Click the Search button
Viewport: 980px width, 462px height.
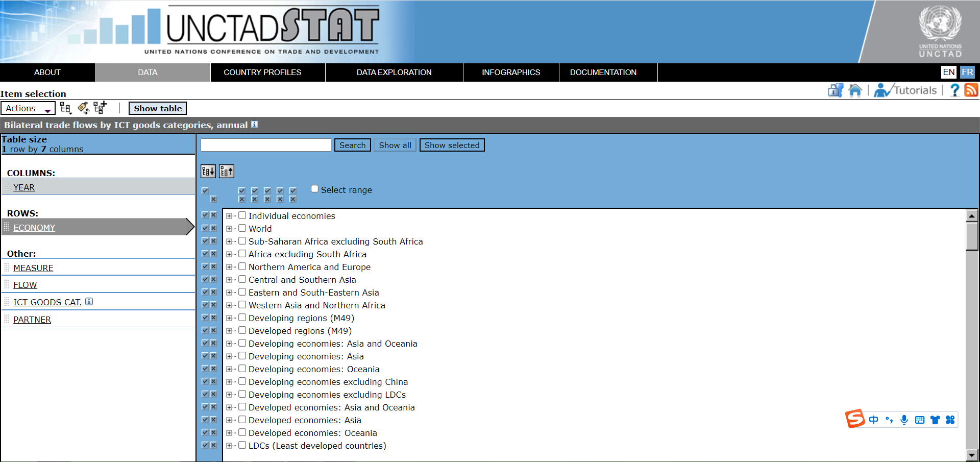[353, 145]
